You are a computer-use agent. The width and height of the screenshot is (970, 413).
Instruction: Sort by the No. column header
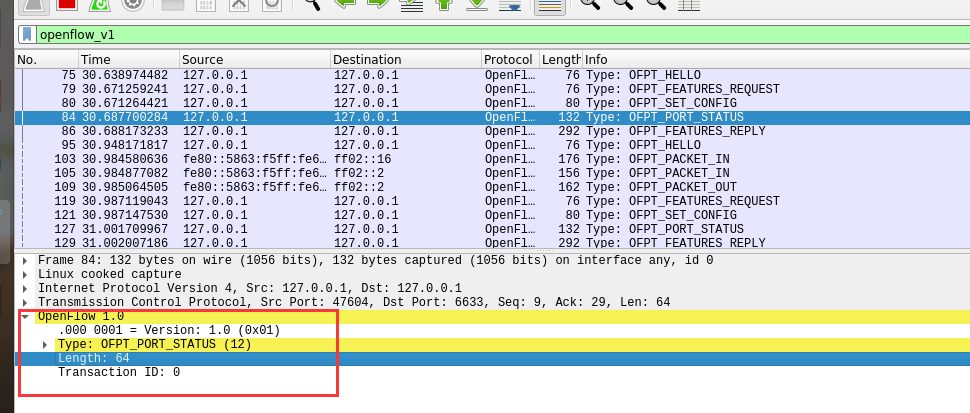pos(47,59)
